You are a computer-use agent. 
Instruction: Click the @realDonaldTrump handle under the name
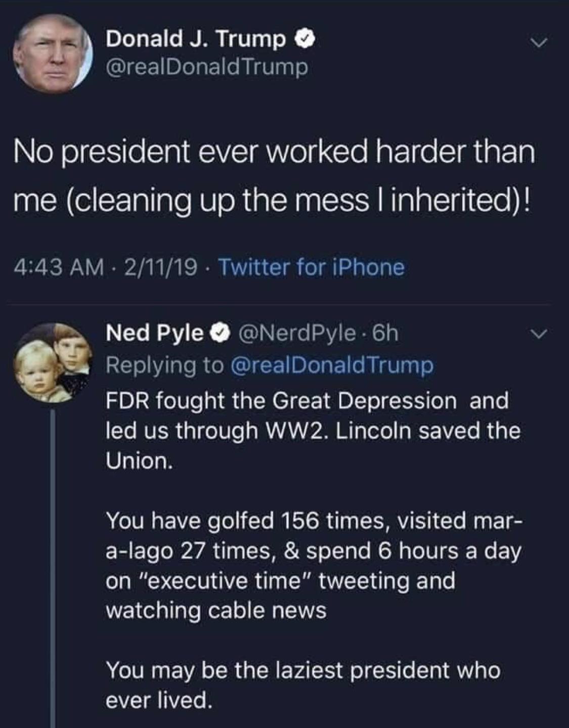tap(206, 67)
